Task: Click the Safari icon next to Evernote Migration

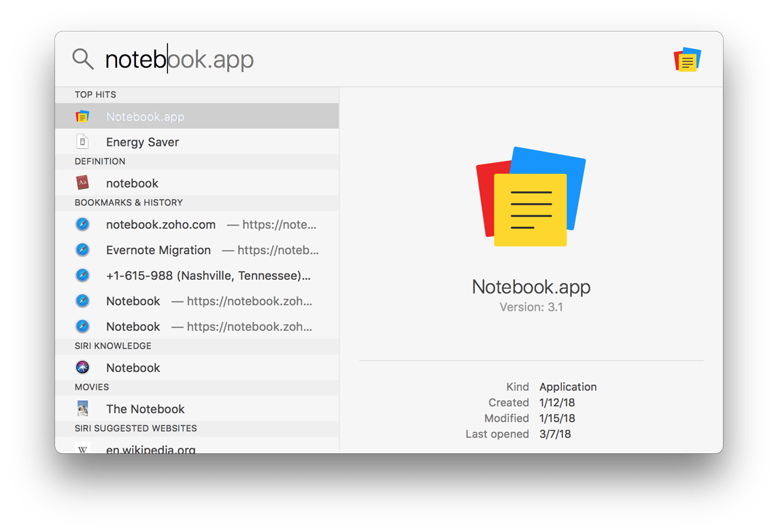Action: tap(82, 250)
